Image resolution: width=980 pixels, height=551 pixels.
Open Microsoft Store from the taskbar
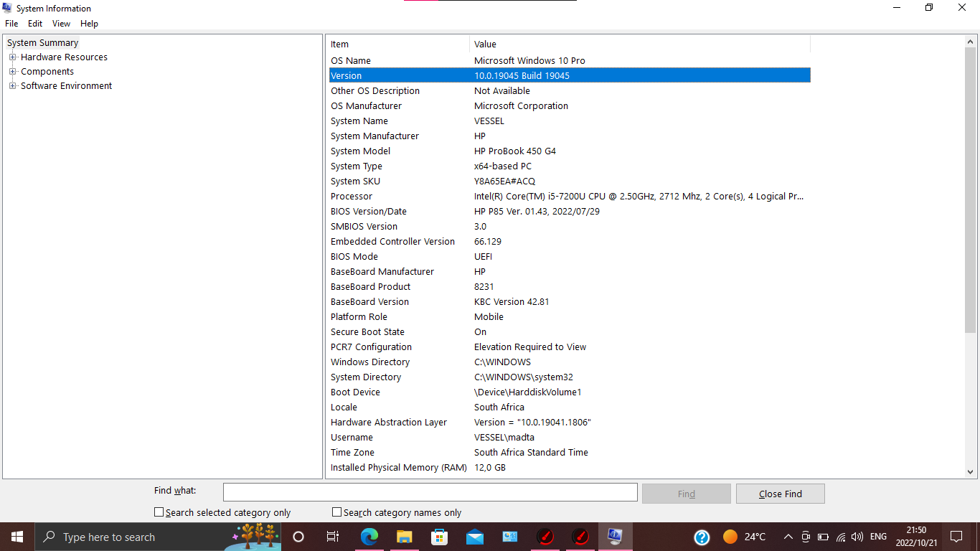(x=440, y=537)
